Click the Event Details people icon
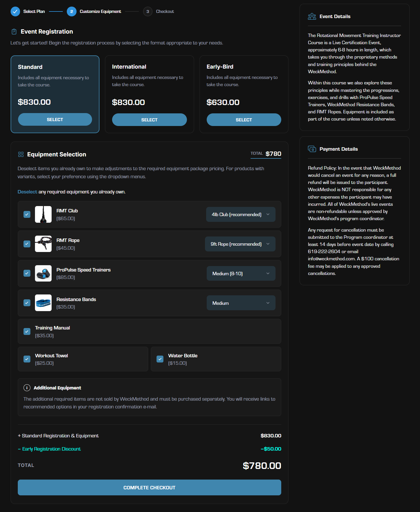420x512 pixels. tap(312, 16)
